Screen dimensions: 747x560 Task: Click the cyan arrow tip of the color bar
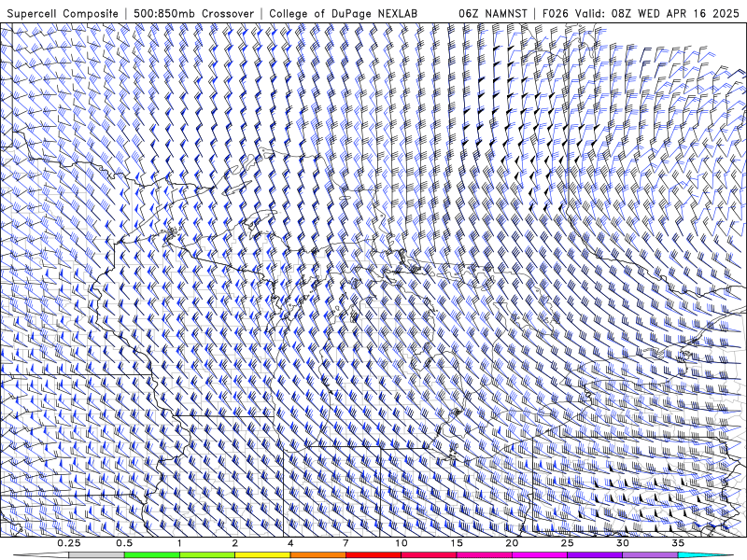coord(705,555)
